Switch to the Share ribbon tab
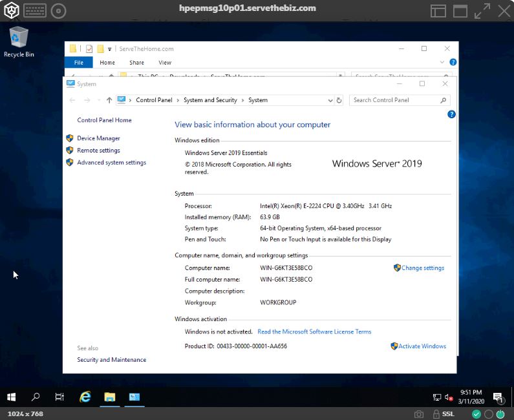The height and width of the screenshot is (420, 514). click(136, 63)
